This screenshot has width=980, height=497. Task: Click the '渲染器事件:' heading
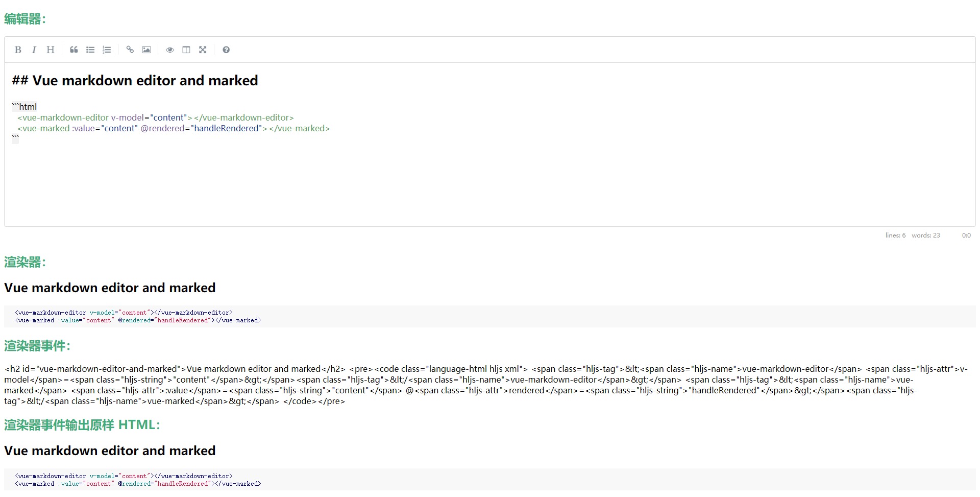(37, 346)
